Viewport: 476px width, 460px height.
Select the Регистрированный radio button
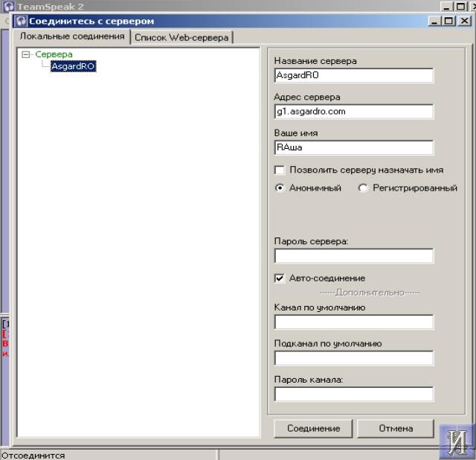coord(363,188)
